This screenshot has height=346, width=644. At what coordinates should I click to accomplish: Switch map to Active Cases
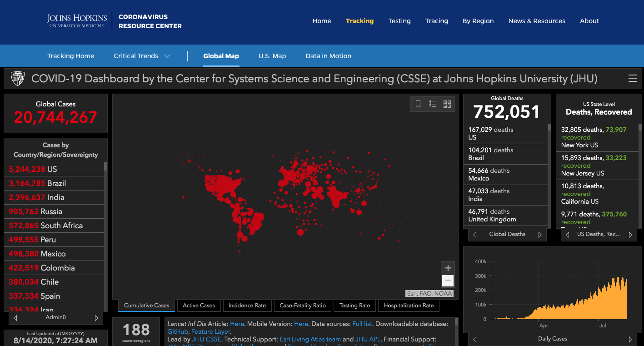(199, 306)
